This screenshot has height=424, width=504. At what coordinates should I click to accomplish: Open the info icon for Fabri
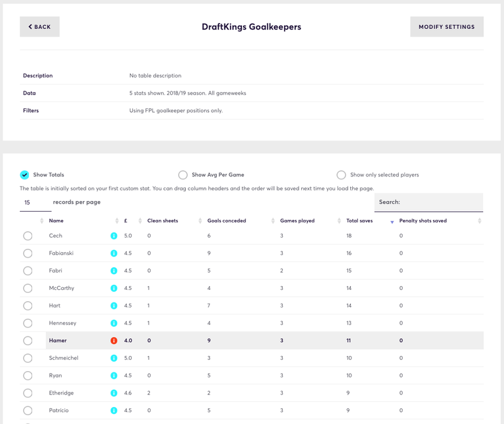coord(114,271)
